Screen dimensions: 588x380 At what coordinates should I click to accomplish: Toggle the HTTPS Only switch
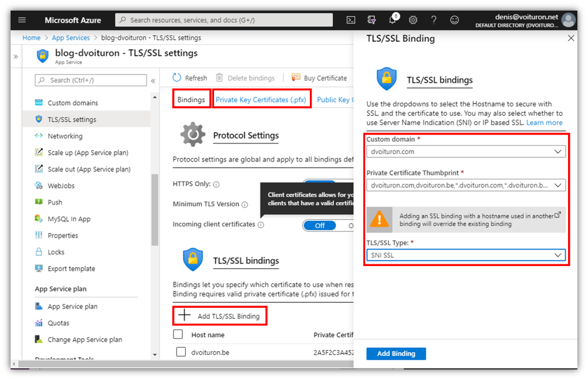(x=319, y=183)
